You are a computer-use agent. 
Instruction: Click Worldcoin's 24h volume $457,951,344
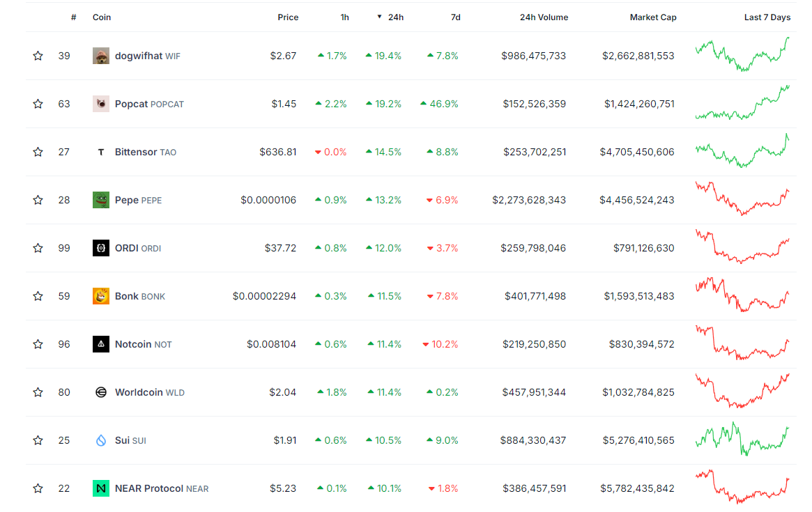[534, 392]
